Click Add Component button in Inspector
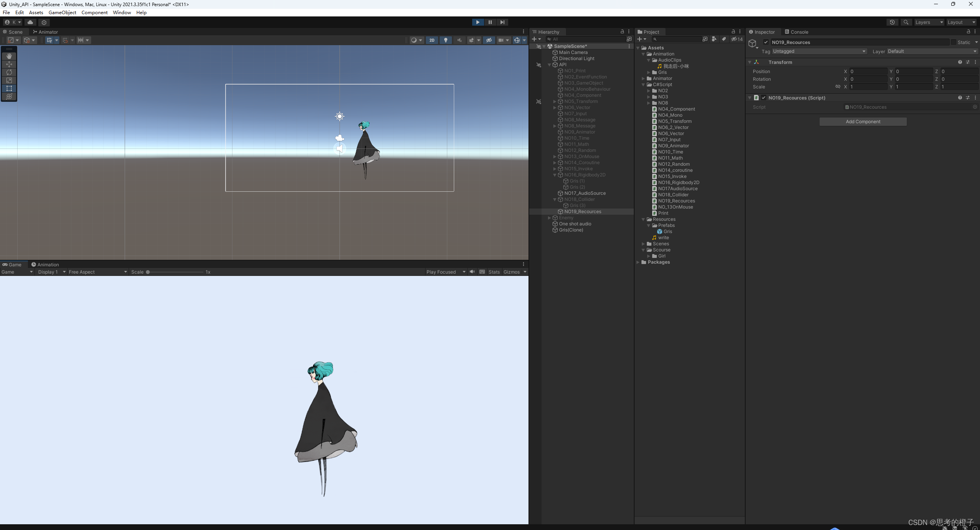This screenshot has width=980, height=530. point(862,121)
